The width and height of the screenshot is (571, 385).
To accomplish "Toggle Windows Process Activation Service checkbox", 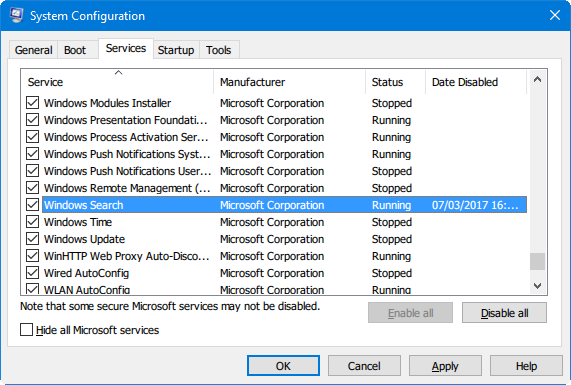I will (x=32, y=137).
